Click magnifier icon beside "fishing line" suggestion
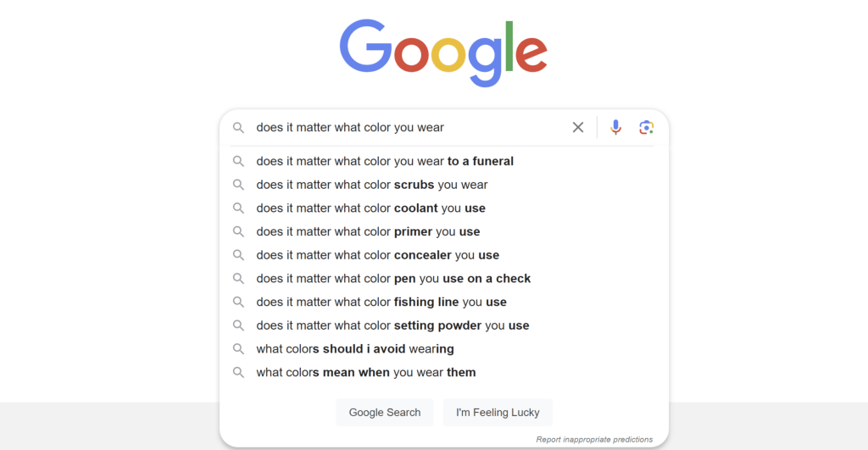 point(239,302)
